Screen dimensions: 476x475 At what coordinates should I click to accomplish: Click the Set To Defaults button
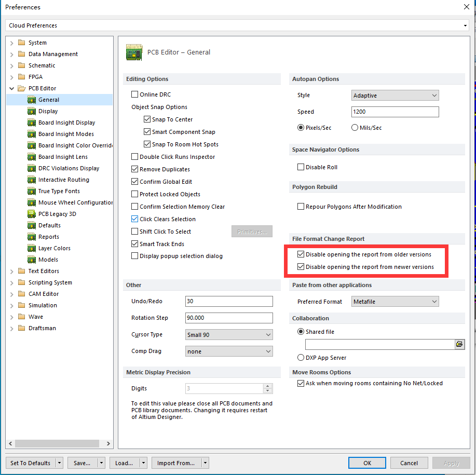pyautogui.click(x=30, y=463)
